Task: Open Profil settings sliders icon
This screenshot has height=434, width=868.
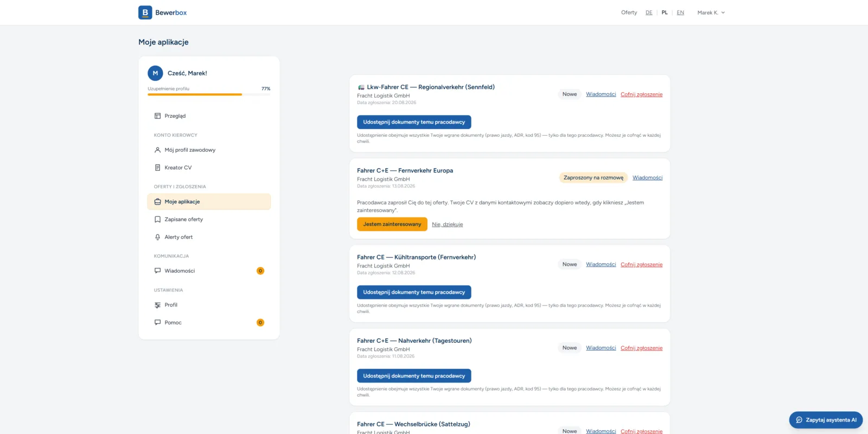Action: [157, 305]
